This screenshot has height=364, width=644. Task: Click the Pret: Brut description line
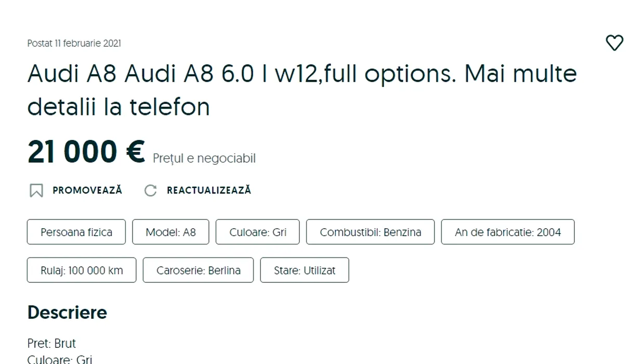[x=51, y=343]
